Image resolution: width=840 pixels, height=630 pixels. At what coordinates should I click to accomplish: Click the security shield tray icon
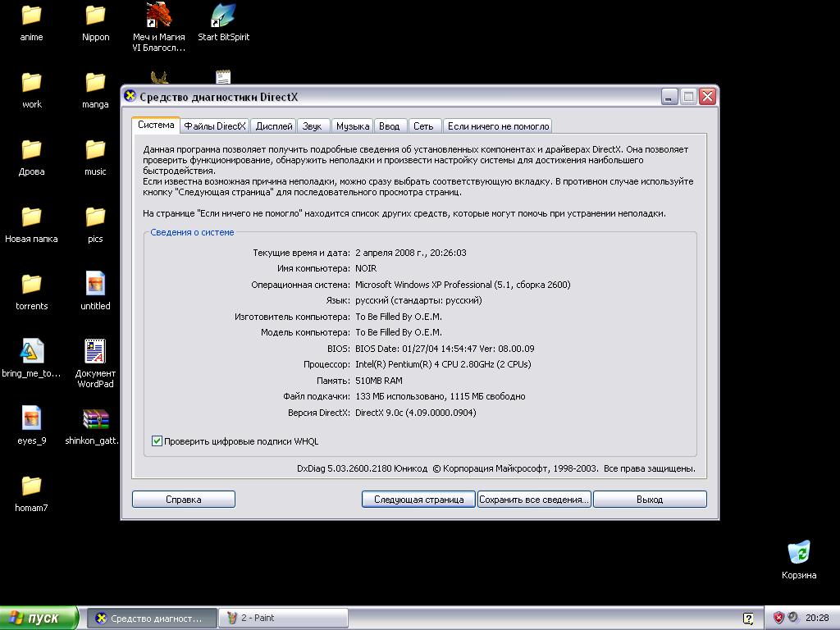pyautogui.click(x=778, y=618)
